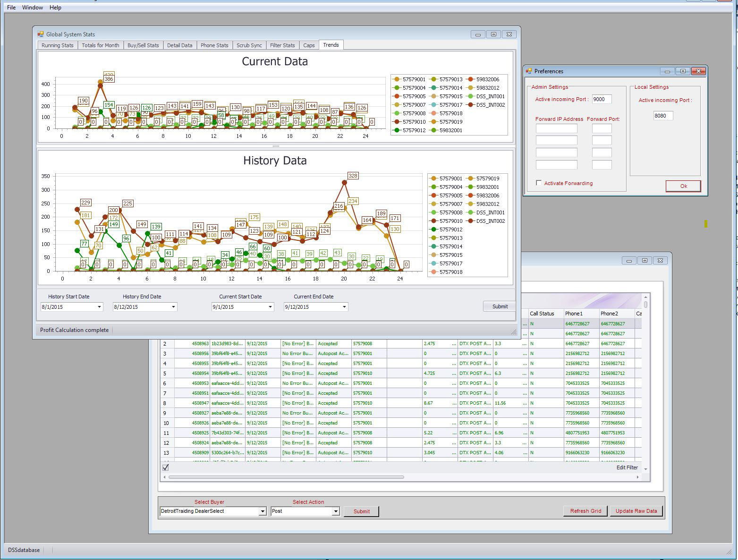This screenshot has width=738, height=560.
Task: Click the 328 peak data point in History
Action: [x=344, y=182]
